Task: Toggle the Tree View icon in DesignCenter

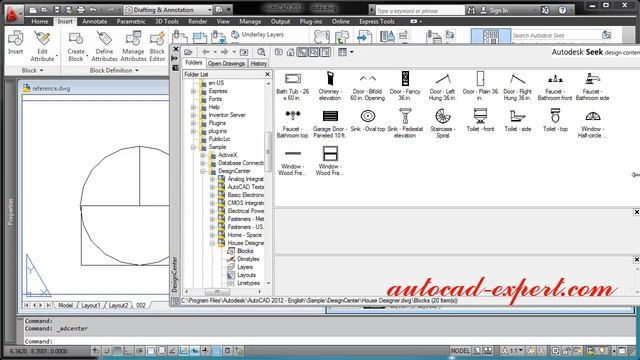Action: tap(302, 52)
